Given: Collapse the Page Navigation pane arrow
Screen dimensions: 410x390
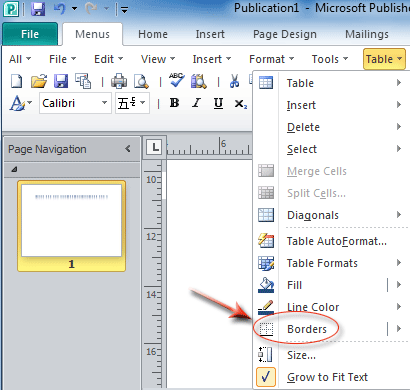Looking at the screenshot, I should (128, 149).
